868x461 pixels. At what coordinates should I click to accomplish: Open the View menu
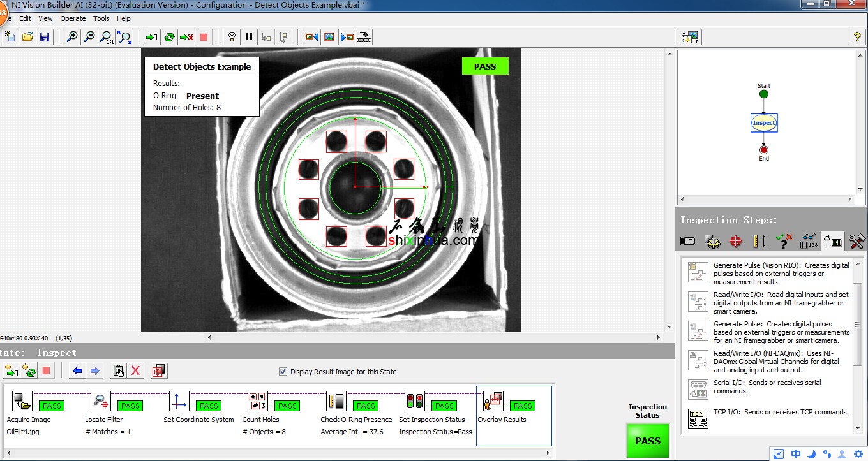pyautogui.click(x=45, y=18)
